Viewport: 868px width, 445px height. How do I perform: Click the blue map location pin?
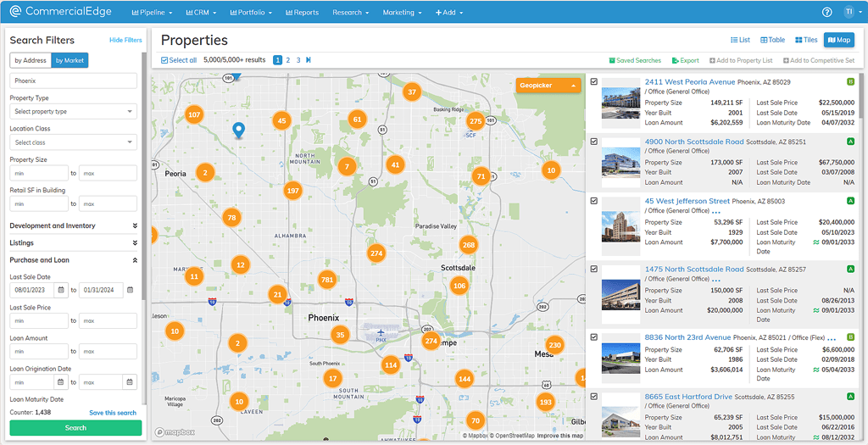(238, 131)
